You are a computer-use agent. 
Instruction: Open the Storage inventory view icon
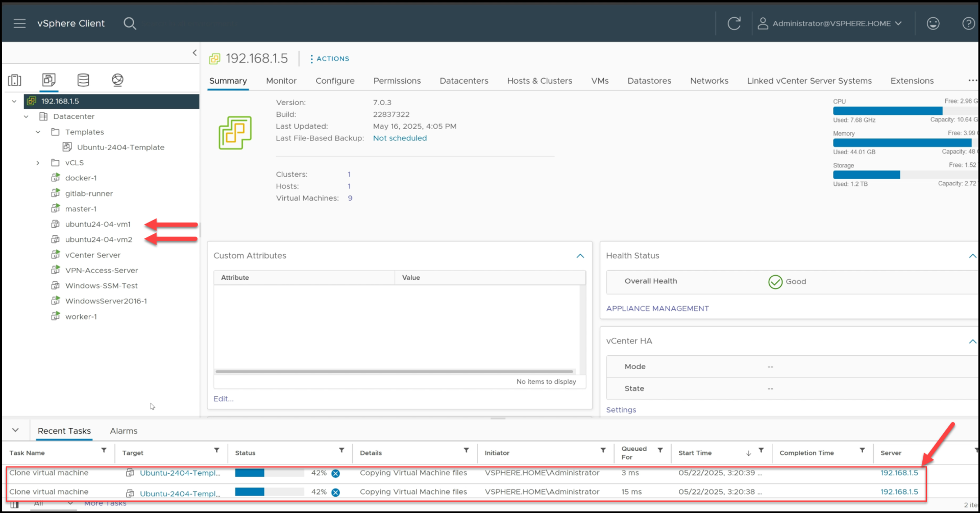click(83, 80)
